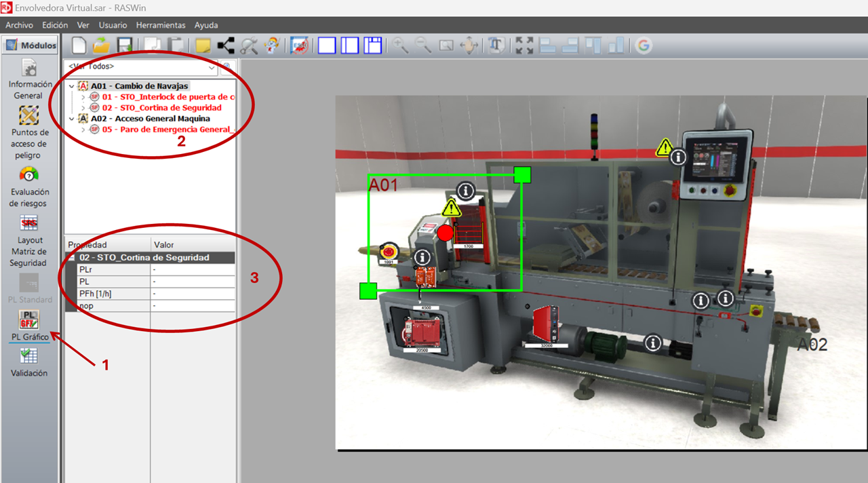Click the Módulos panel header
868x483 pixels.
31,45
